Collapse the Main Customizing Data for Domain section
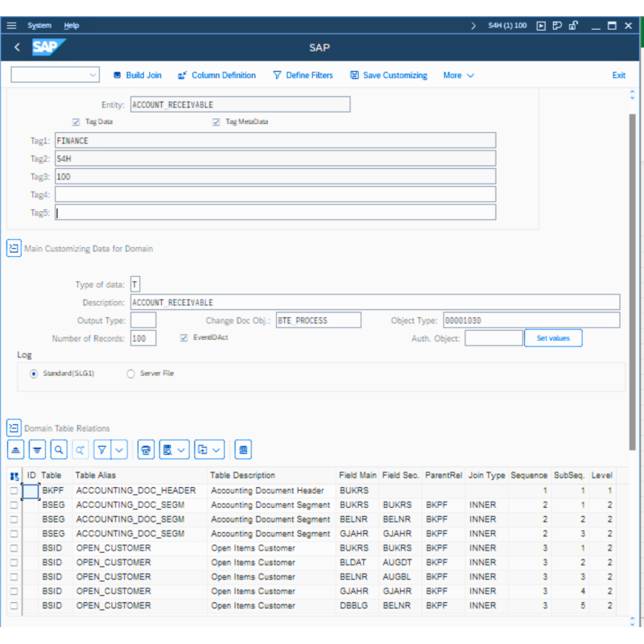This screenshot has height=644, width=644. coord(13,248)
